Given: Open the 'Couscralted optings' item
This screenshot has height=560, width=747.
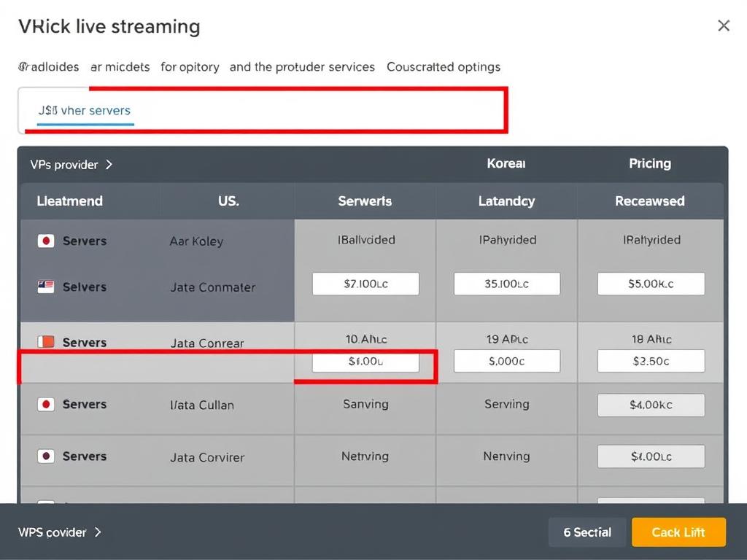Looking at the screenshot, I should click(444, 67).
